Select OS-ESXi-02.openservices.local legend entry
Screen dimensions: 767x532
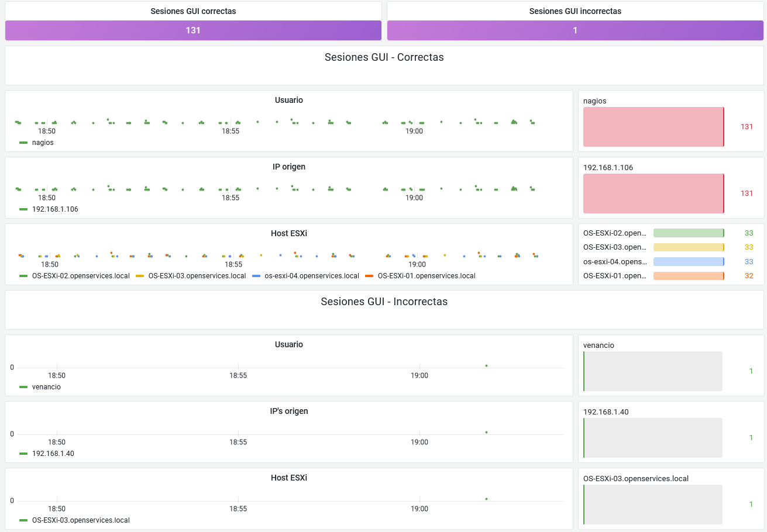(x=80, y=275)
